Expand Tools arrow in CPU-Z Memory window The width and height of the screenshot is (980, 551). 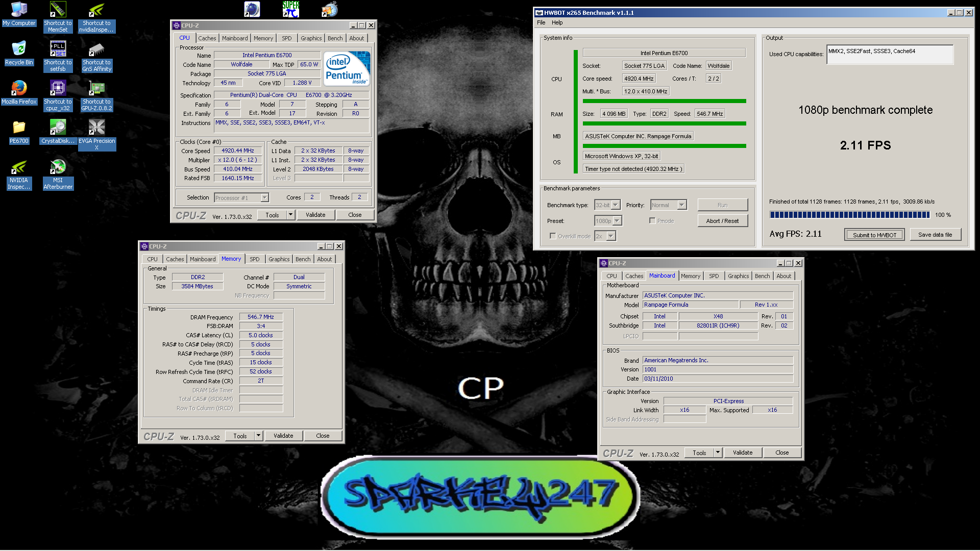tap(258, 436)
